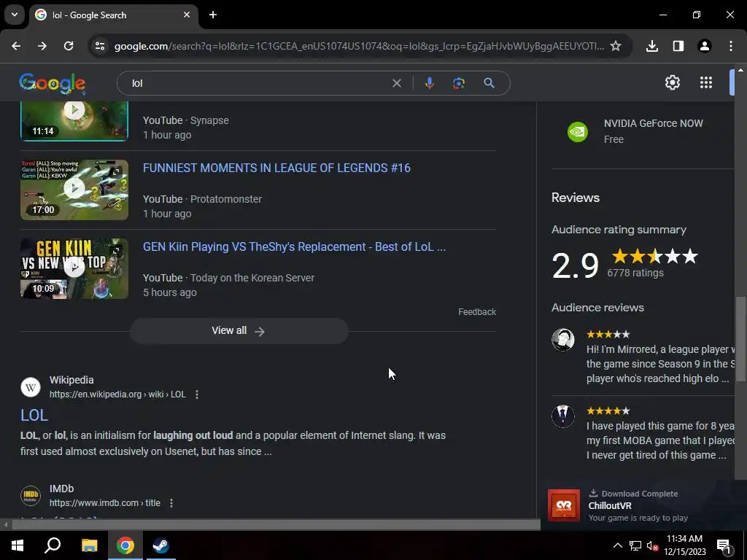Play the Synapse 11:14 video thumbnail
This screenshot has width=747, height=560.
(74, 121)
